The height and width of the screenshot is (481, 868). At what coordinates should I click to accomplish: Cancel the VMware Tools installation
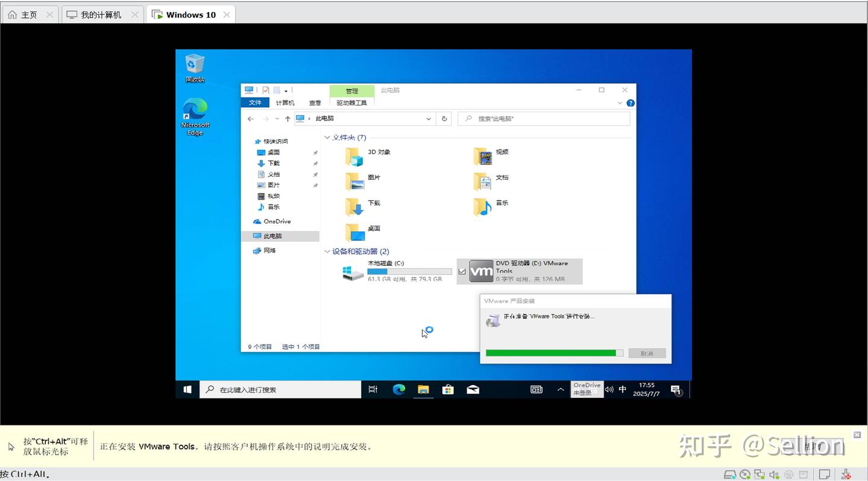(646, 353)
